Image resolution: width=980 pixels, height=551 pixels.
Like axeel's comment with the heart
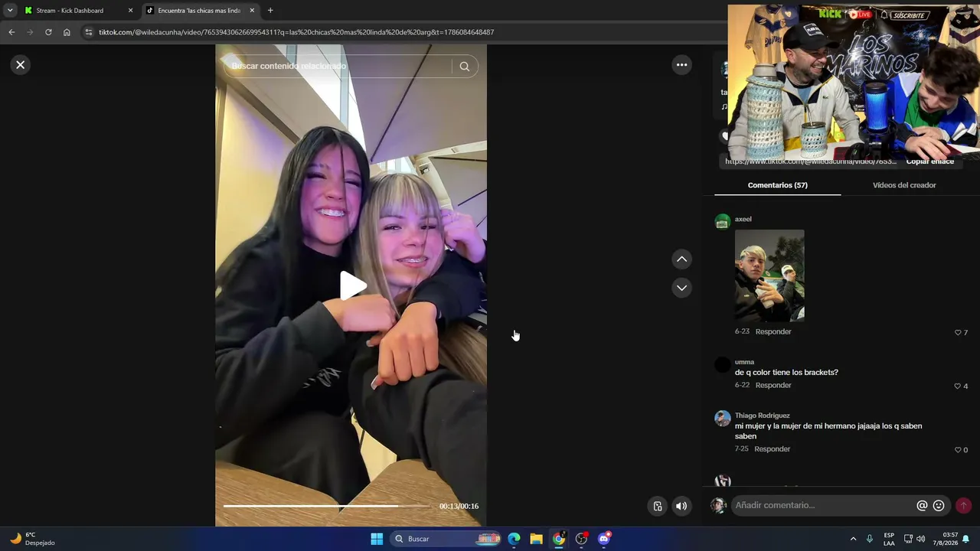coord(958,333)
